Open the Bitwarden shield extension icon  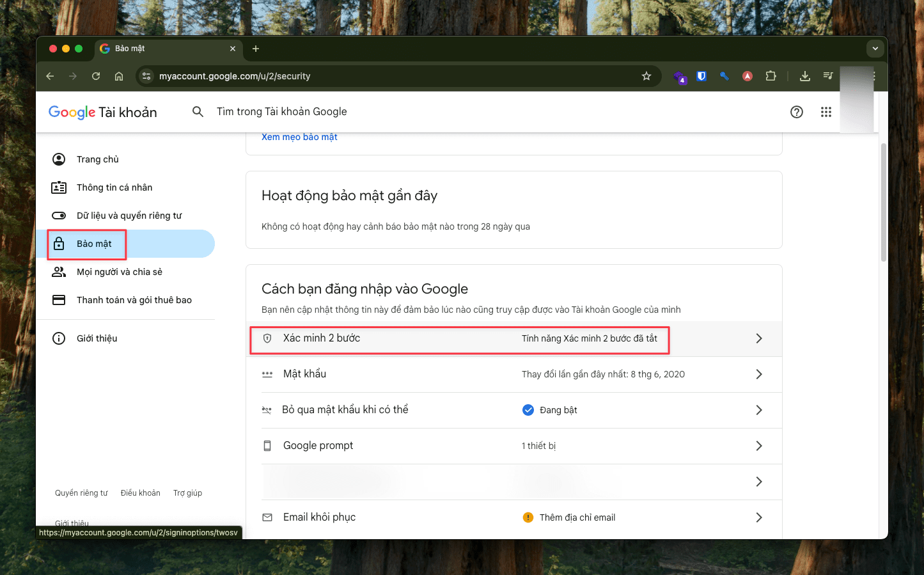[x=701, y=76]
